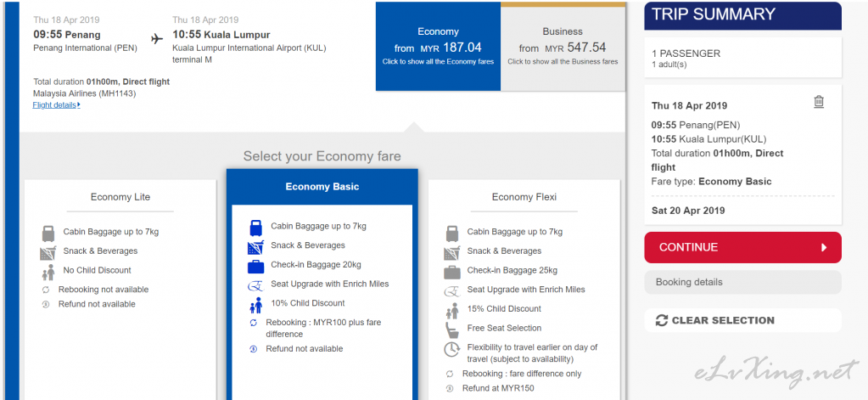The image size is (868, 400).
Task: Click the Enrich Miles icon in Economy Basic
Action: click(255, 285)
